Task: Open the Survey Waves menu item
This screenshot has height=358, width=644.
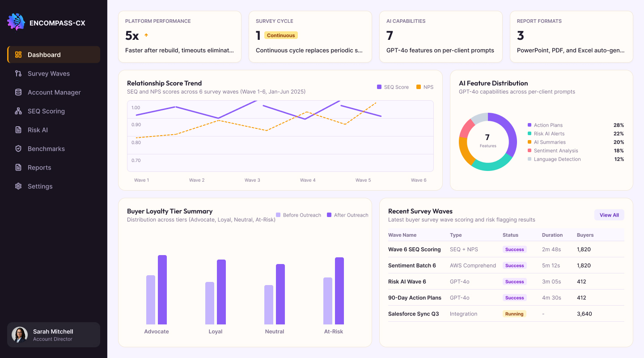Action: tap(54, 73)
